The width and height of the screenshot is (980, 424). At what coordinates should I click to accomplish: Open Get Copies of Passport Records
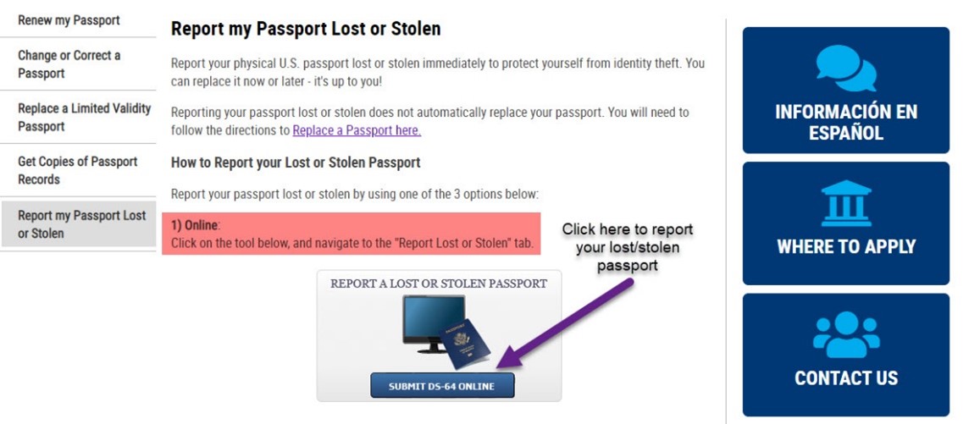pos(77,170)
